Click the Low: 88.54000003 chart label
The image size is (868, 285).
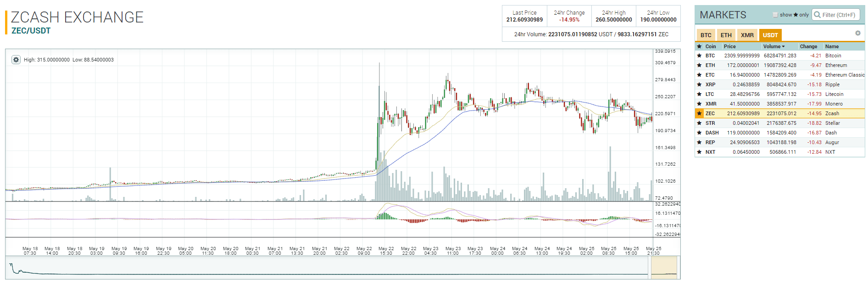[93, 60]
